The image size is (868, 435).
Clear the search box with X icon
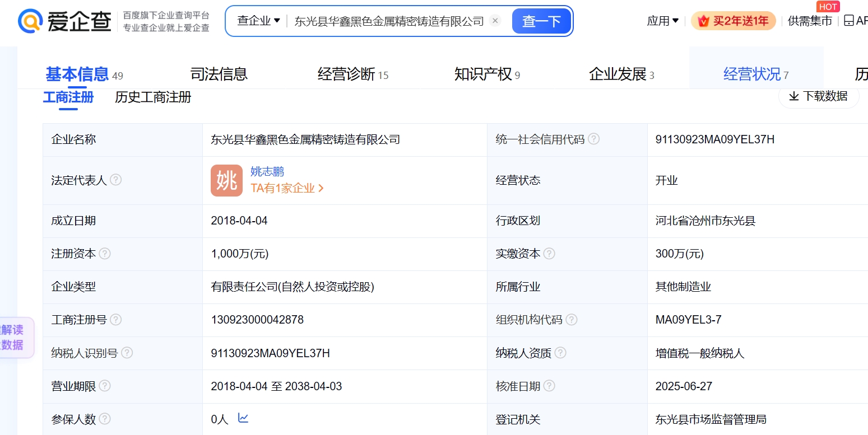(x=495, y=21)
